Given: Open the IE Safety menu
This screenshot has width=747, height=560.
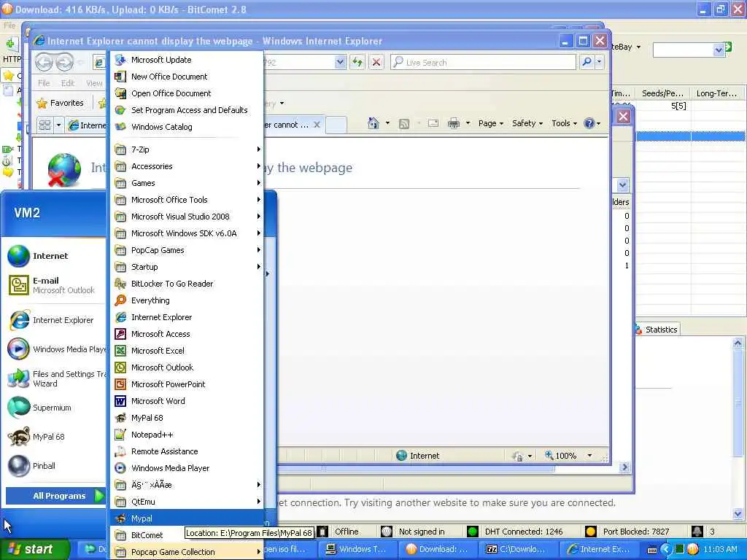Looking at the screenshot, I should (527, 123).
